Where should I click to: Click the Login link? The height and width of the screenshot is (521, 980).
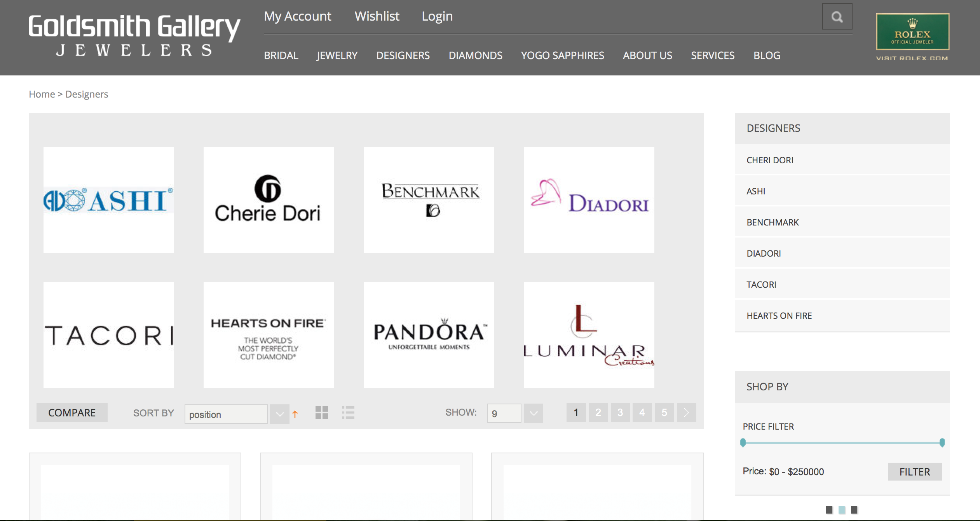437,16
